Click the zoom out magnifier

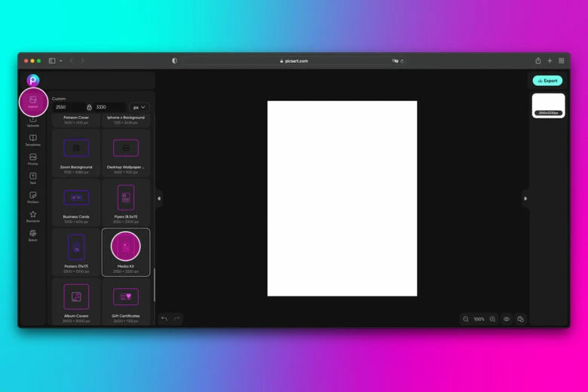pos(466,319)
